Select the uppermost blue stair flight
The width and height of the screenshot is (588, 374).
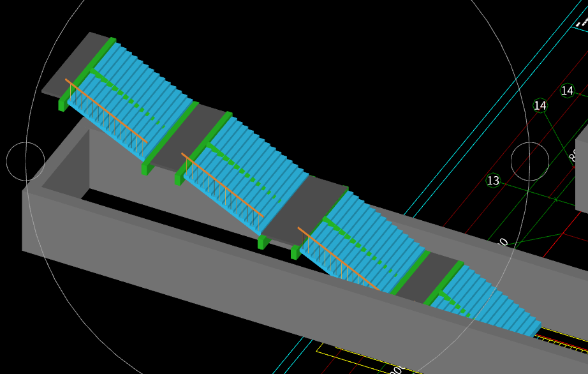point(131,101)
